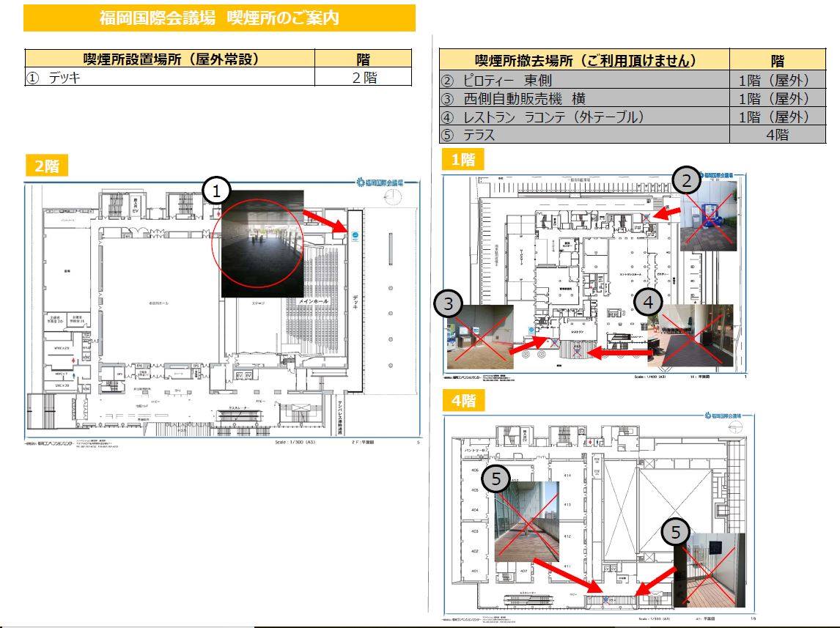This screenshot has width=840, height=628.
Task: Click the compass icon on the 2F plan
Action: (x=393, y=197)
